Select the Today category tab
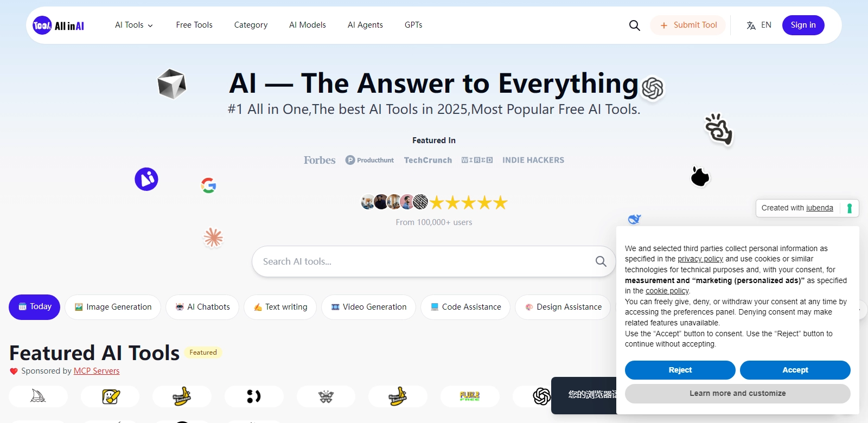The width and height of the screenshot is (868, 423). 35,307
